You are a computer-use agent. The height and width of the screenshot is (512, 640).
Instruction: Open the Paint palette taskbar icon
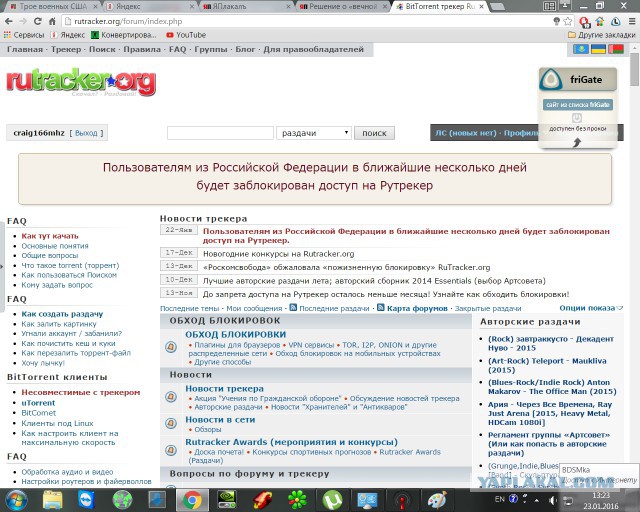tap(437, 500)
